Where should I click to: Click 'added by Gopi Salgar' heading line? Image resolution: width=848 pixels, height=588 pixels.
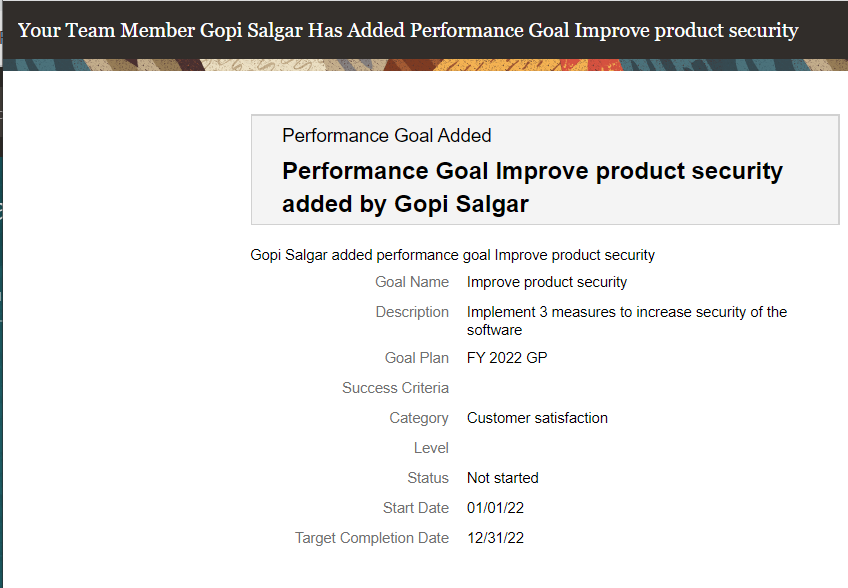(x=405, y=204)
